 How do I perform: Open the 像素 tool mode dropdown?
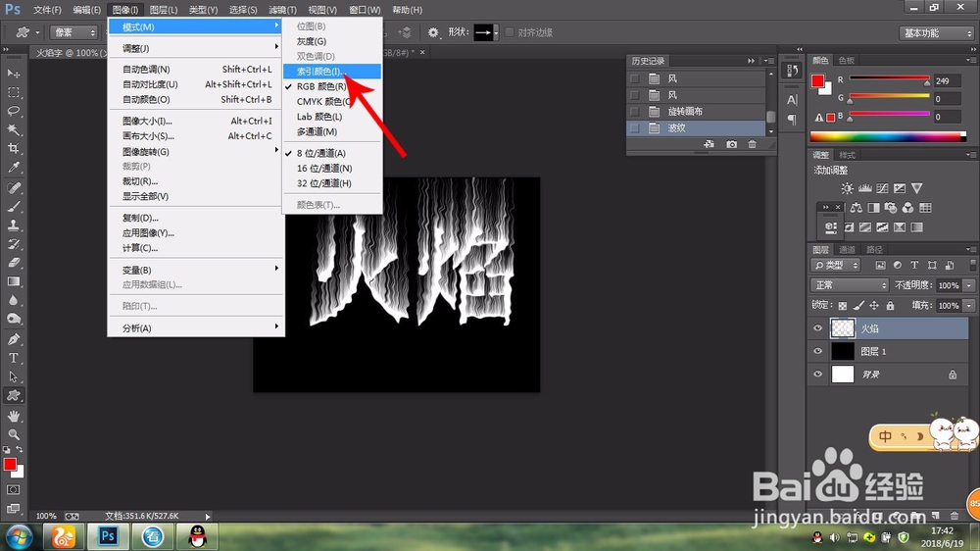pos(73,32)
